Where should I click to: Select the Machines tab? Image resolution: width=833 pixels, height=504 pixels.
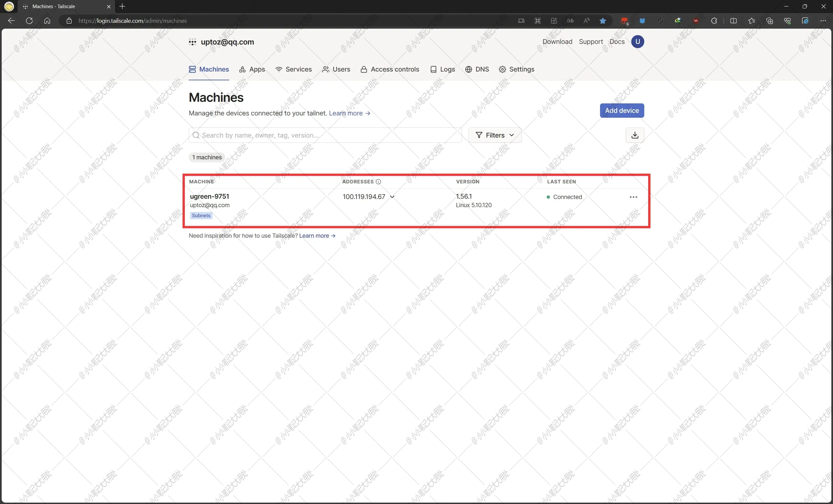click(x=209, y=69)
